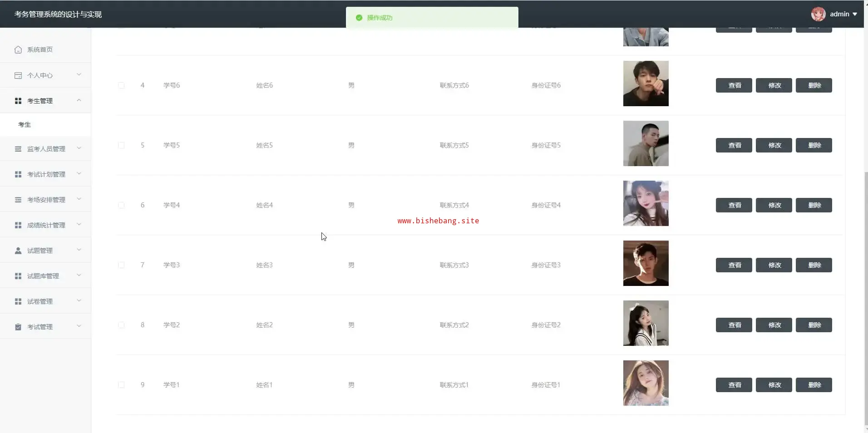
Task: Open the photo thumbnail for 姓名5
Action: pos(646,143)
